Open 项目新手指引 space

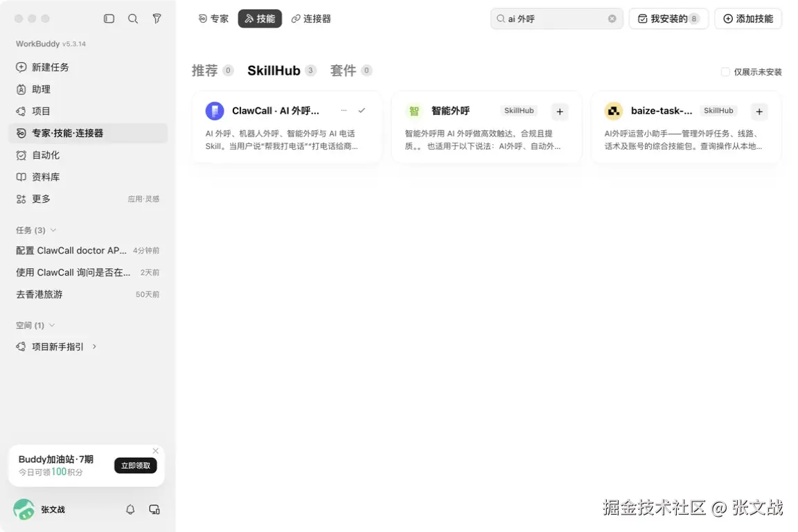click(x=57, y=346)
